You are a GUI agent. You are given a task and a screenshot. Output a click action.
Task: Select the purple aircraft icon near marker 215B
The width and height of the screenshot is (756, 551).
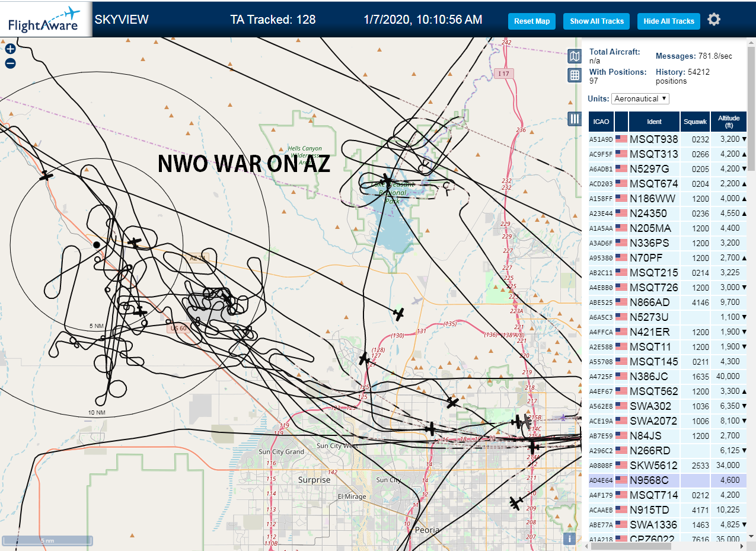coord(563,418)
